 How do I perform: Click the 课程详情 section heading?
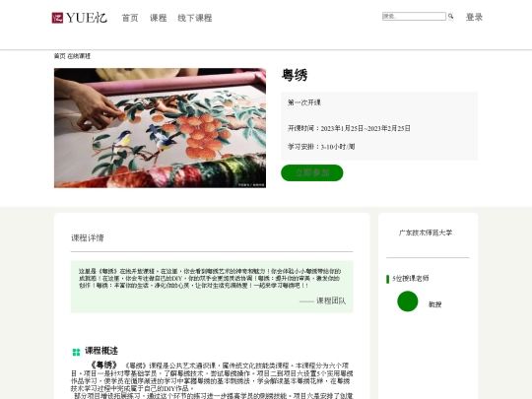(88, 237)
